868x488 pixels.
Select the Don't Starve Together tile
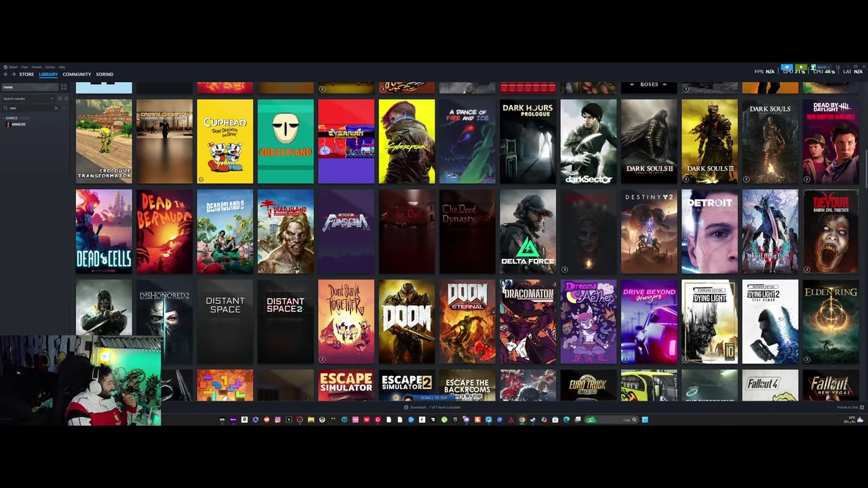pos(347,322)
